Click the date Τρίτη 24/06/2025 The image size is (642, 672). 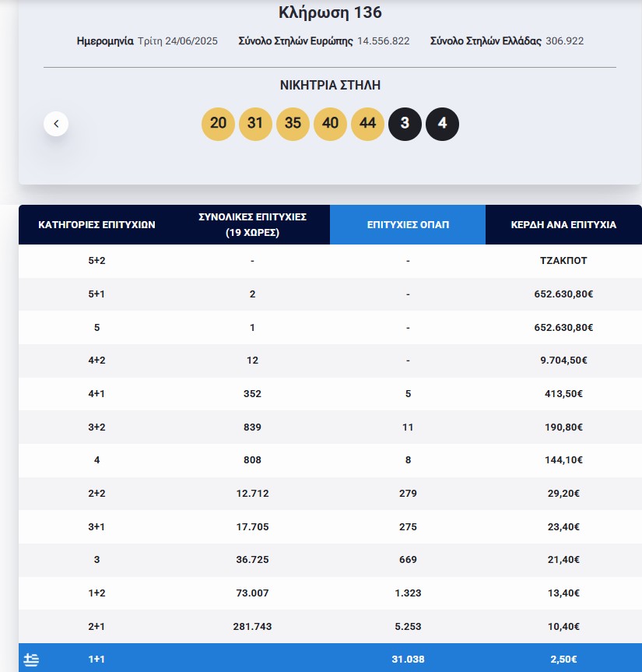178,41
